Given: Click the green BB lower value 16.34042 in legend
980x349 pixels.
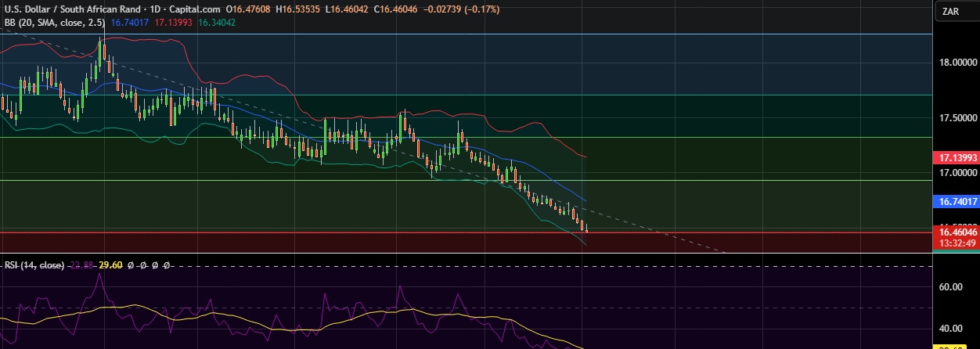Looking at the screenshot, I should tap(217, 23).
